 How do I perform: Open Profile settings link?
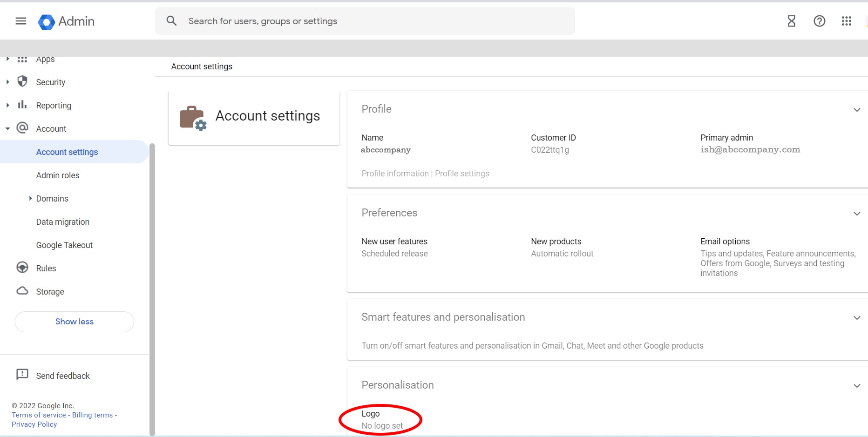coord(462,174)
